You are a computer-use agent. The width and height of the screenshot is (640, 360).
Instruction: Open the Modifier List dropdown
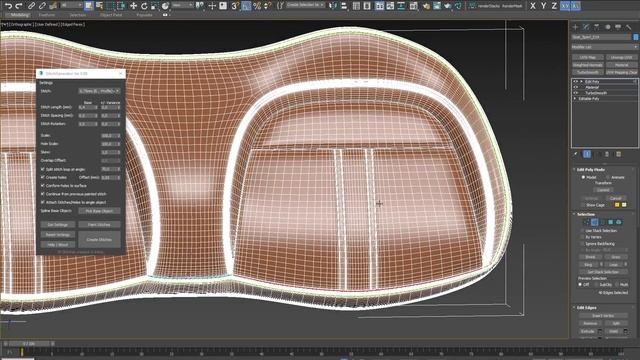pos(604,47)
